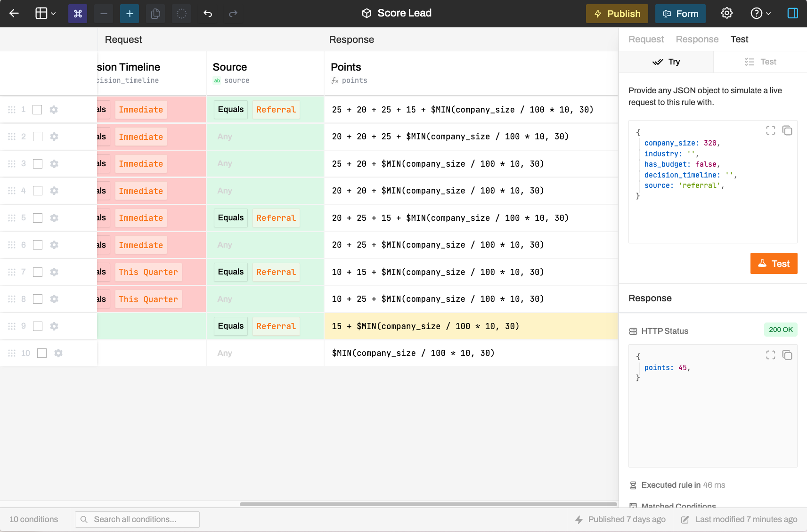Select the row 5 checkbox
The width and height of the screenshot is (807, 532).
(38, 218)
